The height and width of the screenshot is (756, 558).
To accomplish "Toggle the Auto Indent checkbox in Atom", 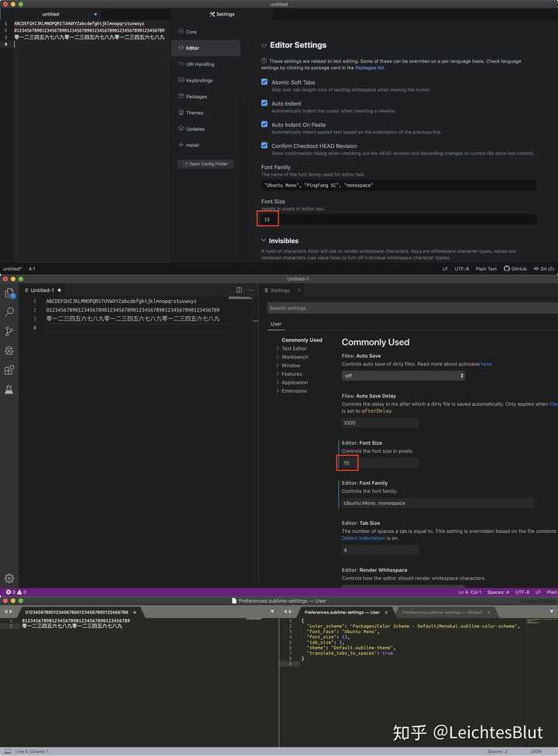I will 264,103.
